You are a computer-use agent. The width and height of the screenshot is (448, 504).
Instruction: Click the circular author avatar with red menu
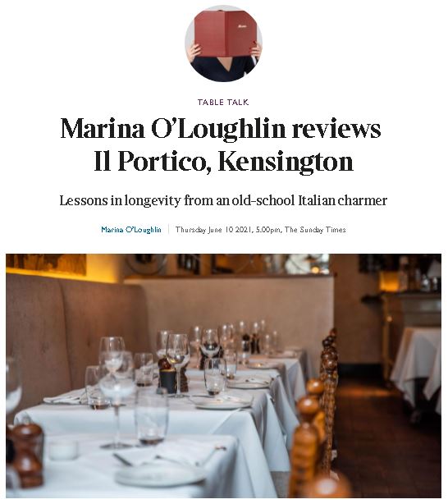click(x=223, y=44)
